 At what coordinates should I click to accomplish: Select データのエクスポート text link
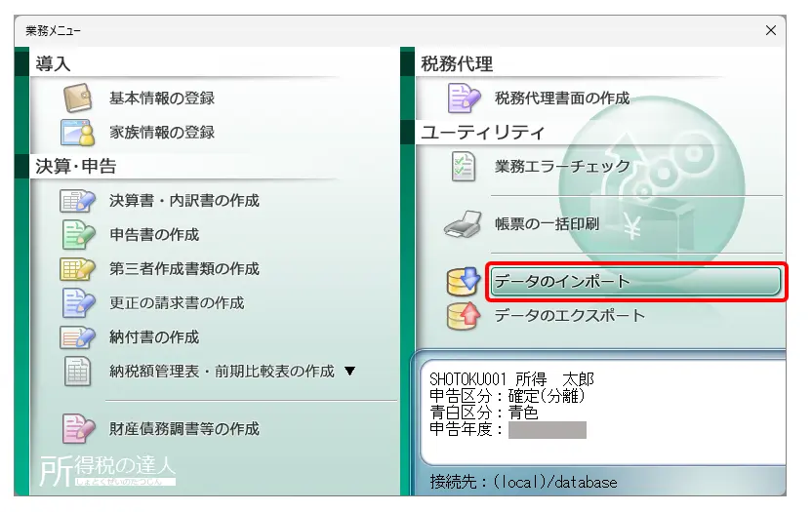(570, 316)
